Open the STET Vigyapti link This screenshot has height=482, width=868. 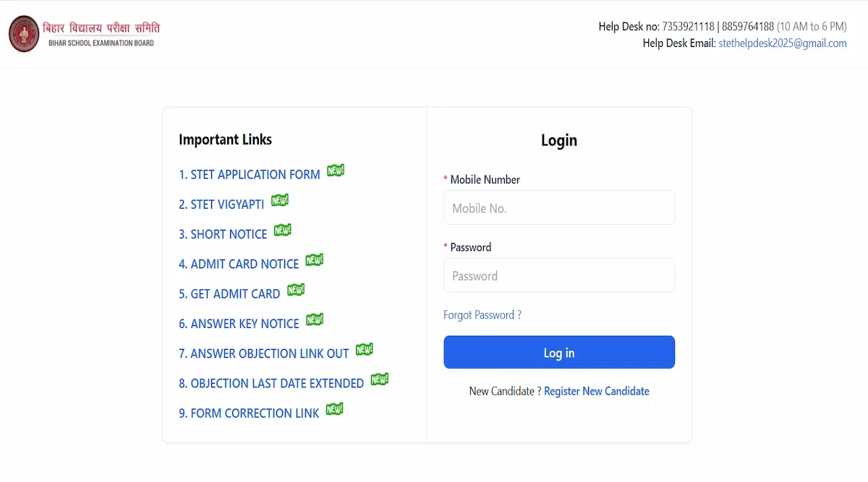221,205
